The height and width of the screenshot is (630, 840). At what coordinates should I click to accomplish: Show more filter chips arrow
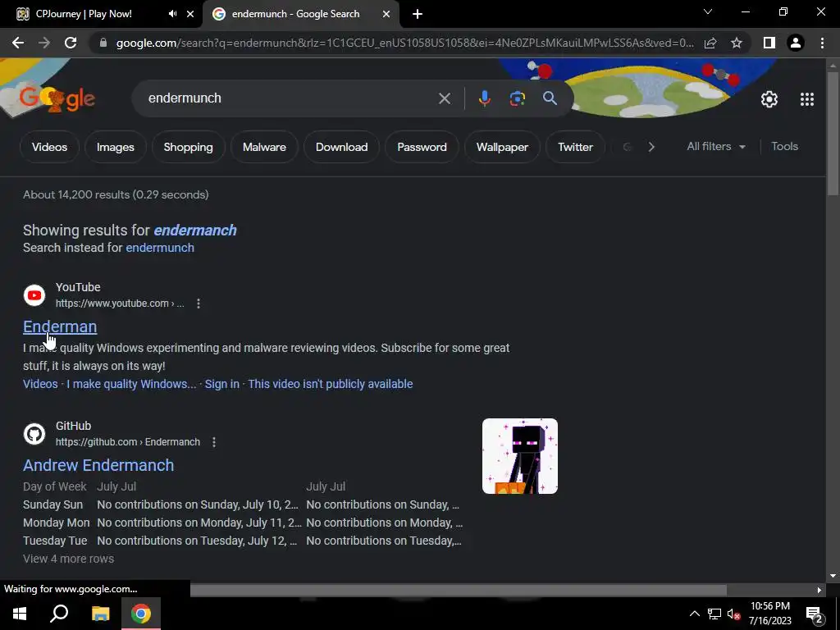tap(651, 147)
